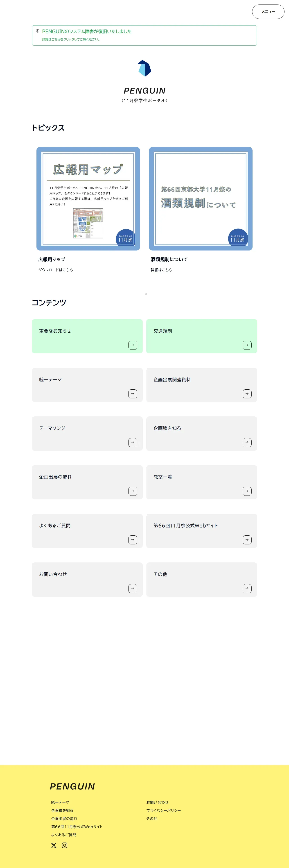Open the Instagram icon in footer
289x868 pixels.
[x=65, y=845]
